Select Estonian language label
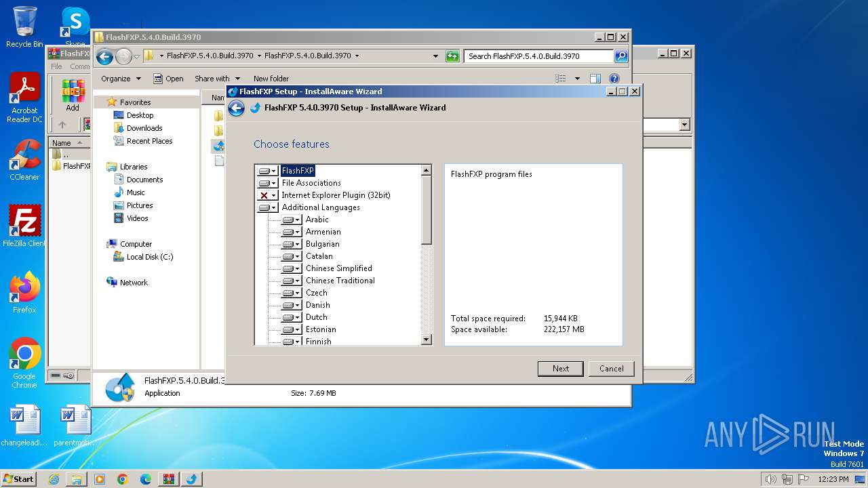The width and height of the screenshot is (868, 488). point(321,329)
